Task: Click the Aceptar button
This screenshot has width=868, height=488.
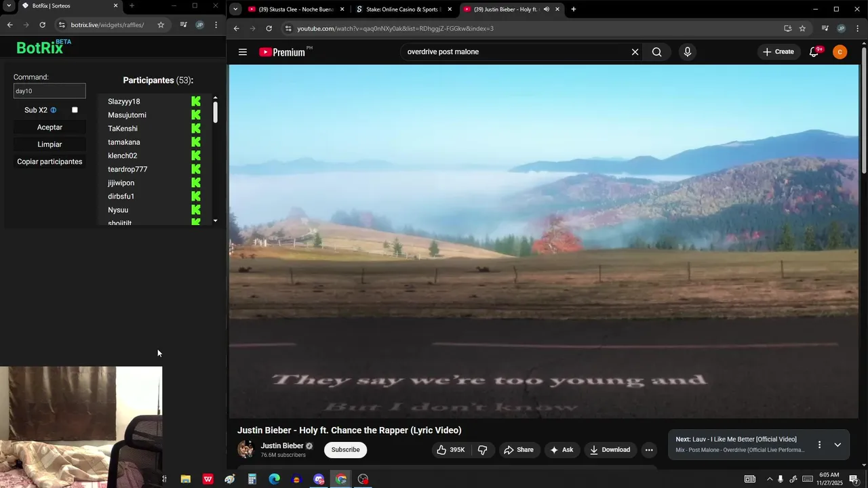Action: [50, 127]
